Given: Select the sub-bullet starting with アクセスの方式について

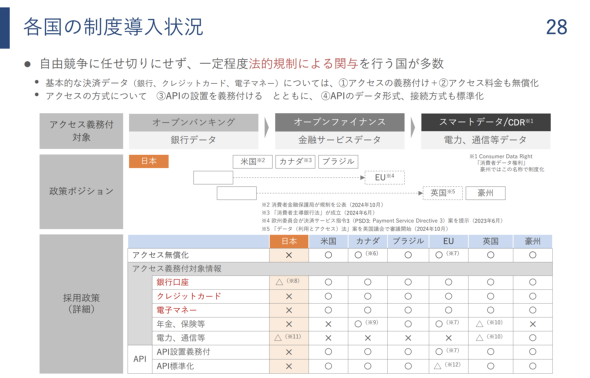Looking at the screenshot, I should 265,96.
